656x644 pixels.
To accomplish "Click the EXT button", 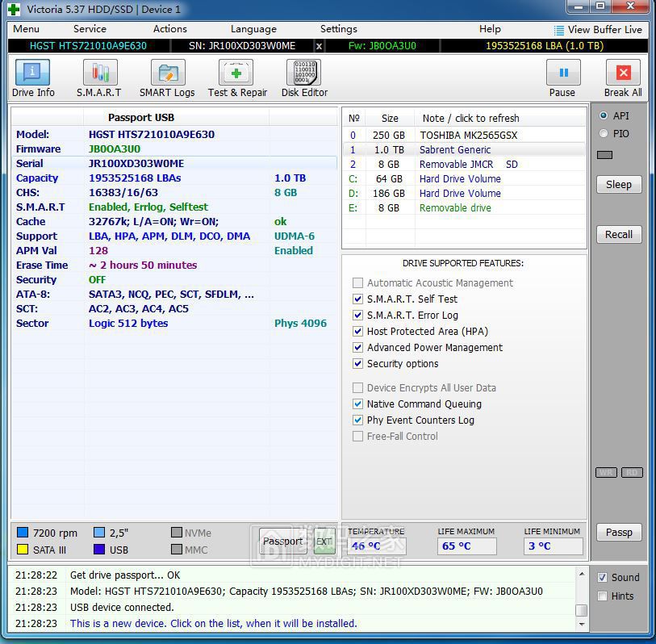I will click(x=324, y=541).
